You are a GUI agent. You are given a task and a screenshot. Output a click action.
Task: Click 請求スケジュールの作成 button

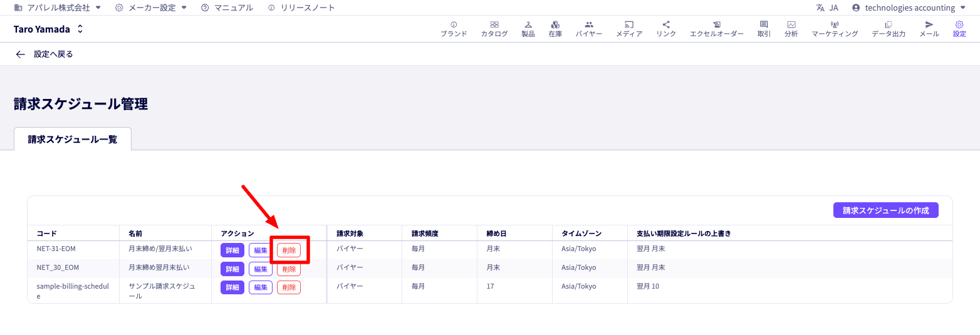click(x=886, y=210)
